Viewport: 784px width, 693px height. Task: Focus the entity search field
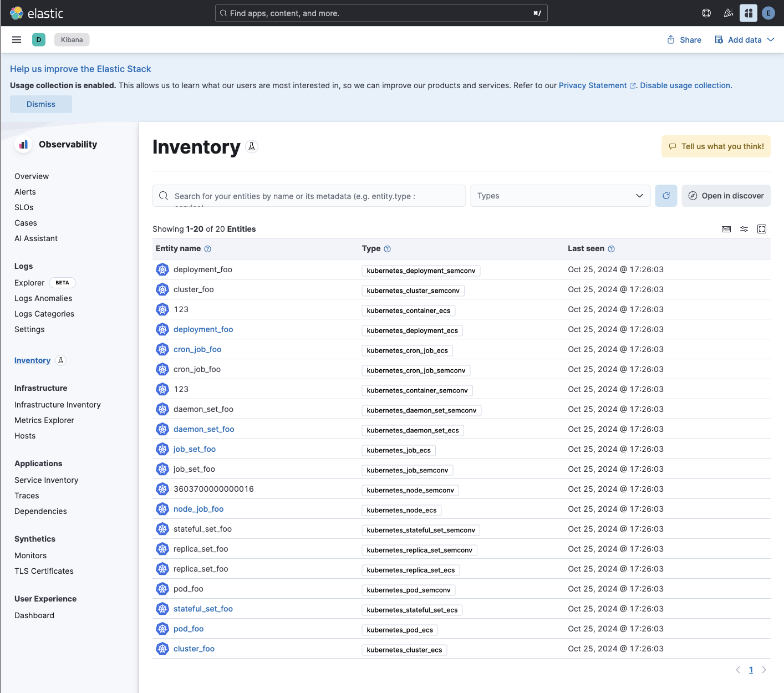(309, 196)
